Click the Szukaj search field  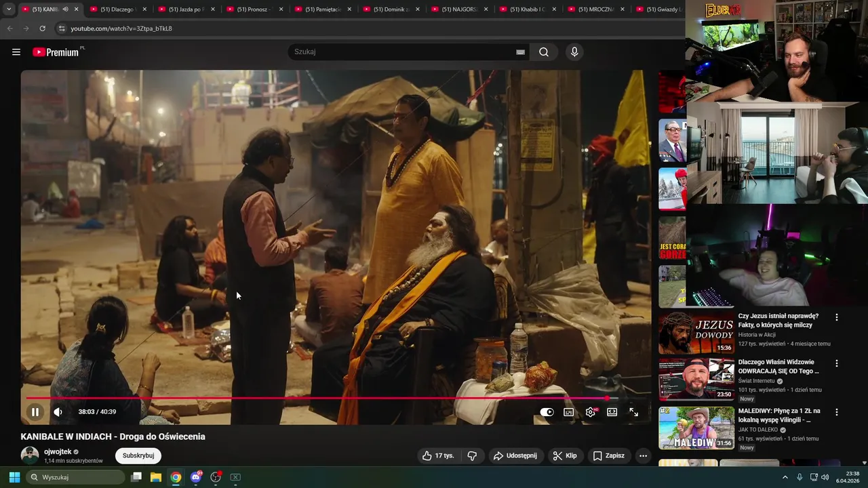click(403, 52)
